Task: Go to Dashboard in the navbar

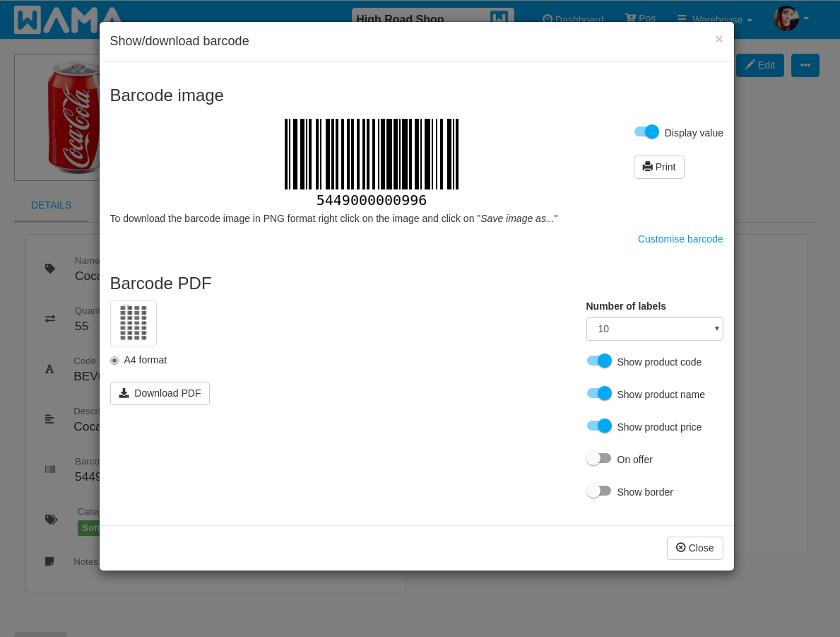Action: [x=573, y=19]
